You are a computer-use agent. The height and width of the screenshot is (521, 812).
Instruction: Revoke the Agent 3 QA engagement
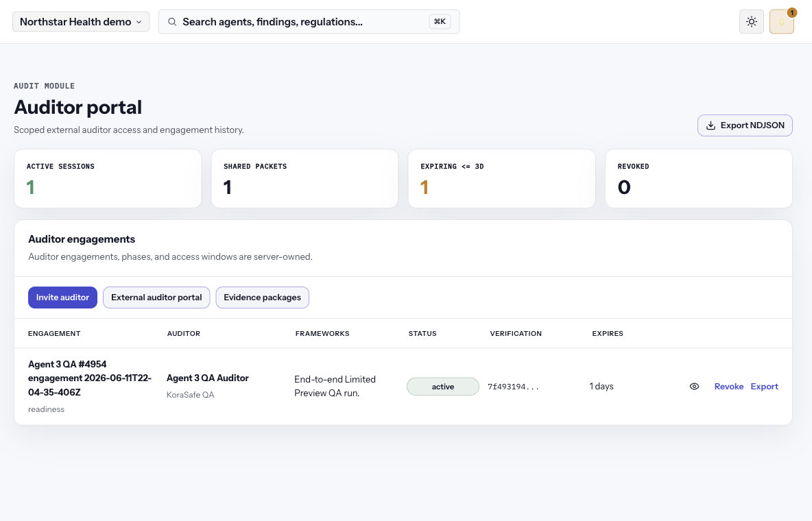[x=728, y=387]
